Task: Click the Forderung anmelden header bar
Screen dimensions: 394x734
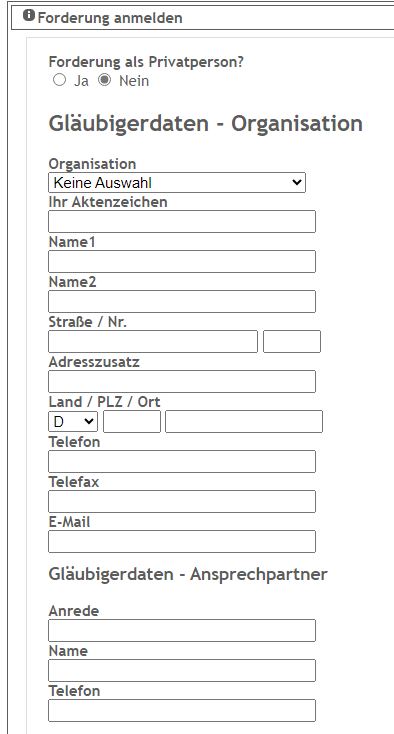Action: click(203, 18)
